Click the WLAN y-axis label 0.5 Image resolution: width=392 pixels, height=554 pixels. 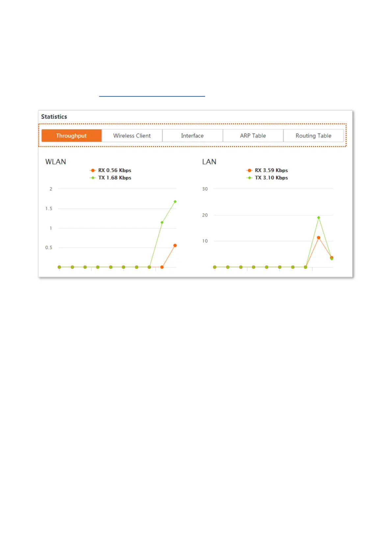(49, 247)
